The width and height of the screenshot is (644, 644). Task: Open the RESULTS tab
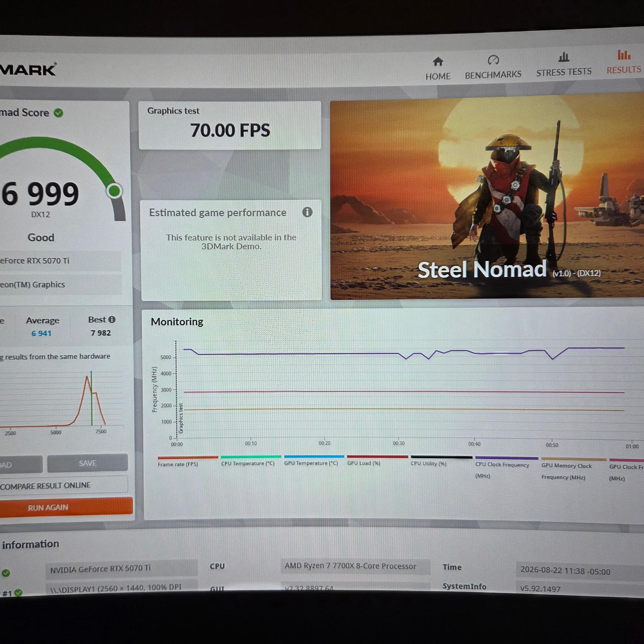[x=624, y=62]
